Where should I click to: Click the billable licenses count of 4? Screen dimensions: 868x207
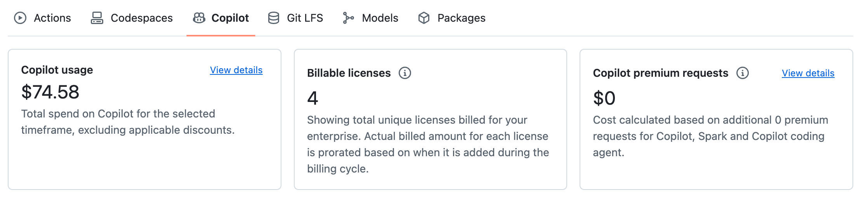(x=313, y=98)
